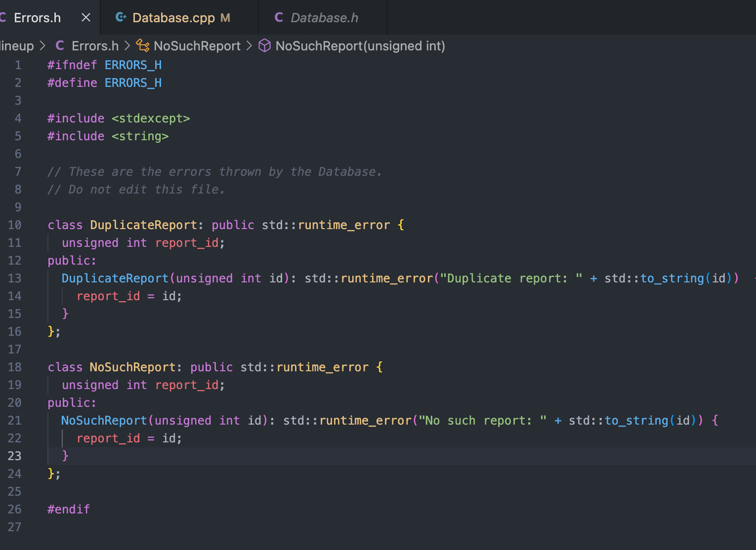This screenshot has height=550, width=756.
Task: Click the 'public:' label on line 20
Action: pyautogui.click(x=72, y=403)
